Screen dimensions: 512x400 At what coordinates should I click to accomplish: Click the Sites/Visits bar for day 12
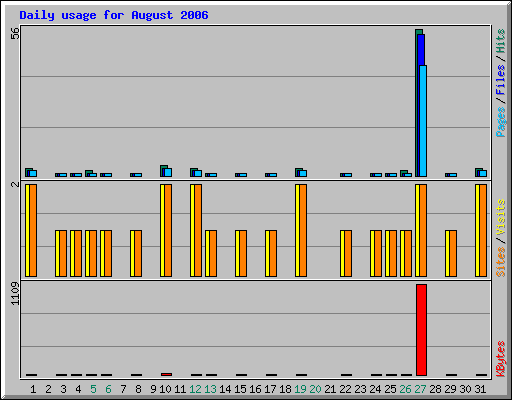(x=196, y=230)
